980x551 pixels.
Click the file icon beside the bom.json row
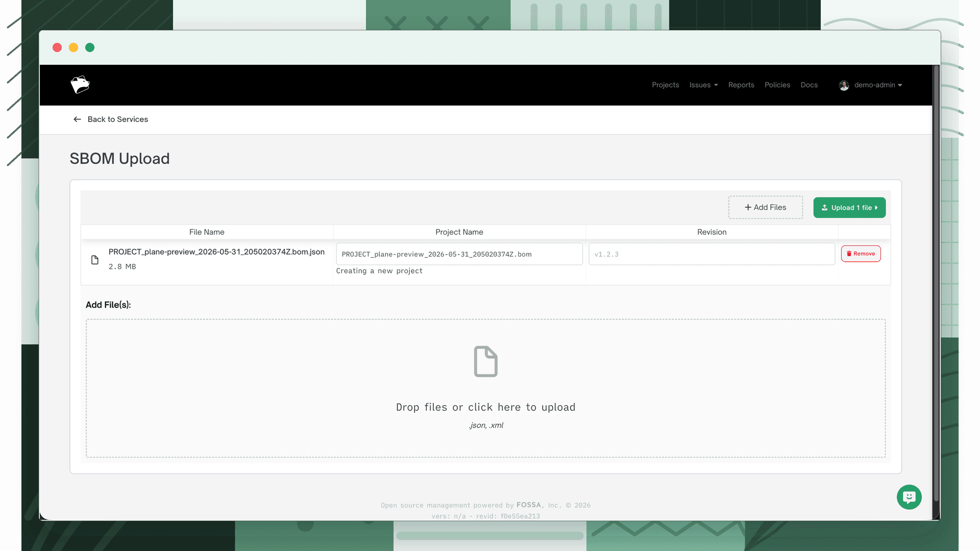94,260
